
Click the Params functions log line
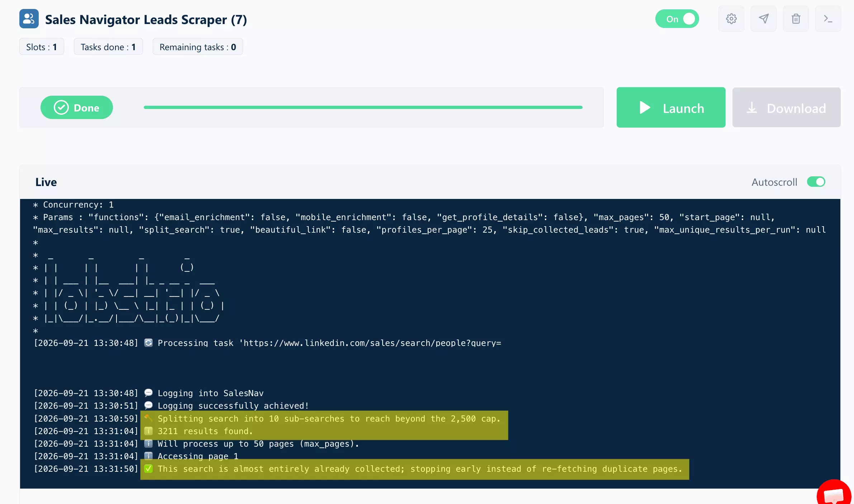404,217
